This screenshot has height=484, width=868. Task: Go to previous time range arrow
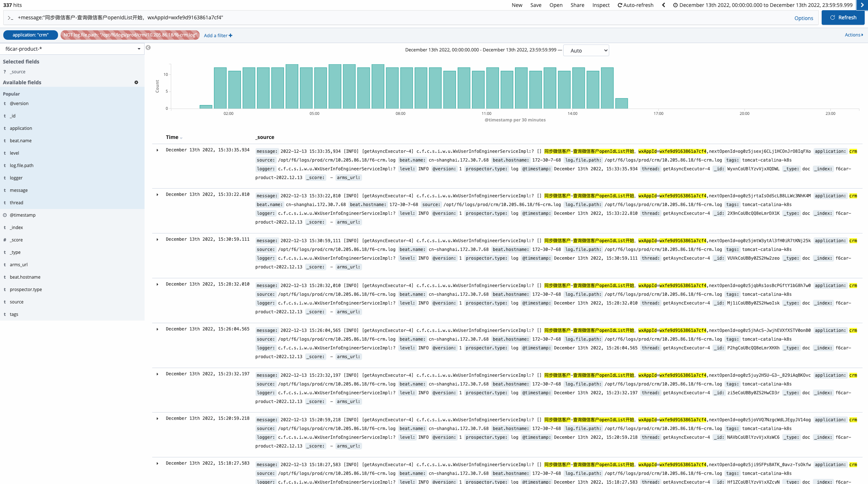click(x=664, y=5)
